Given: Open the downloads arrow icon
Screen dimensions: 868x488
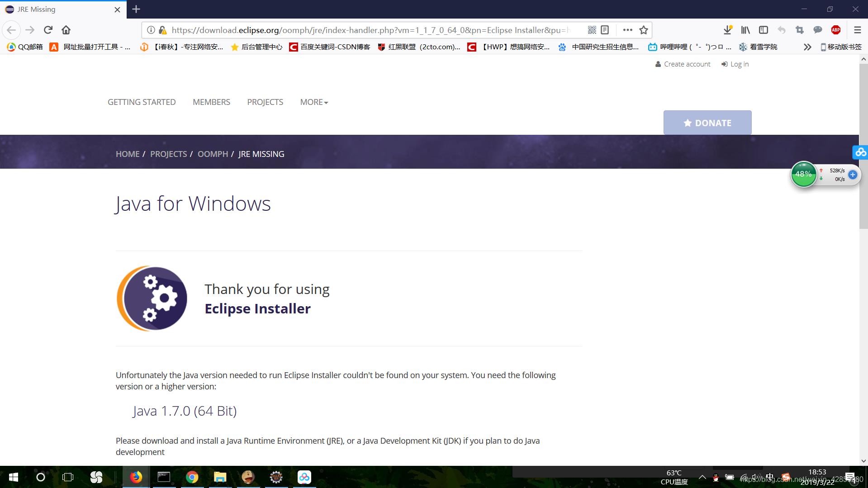Looking at the screenshot, I should pos(727,30).
